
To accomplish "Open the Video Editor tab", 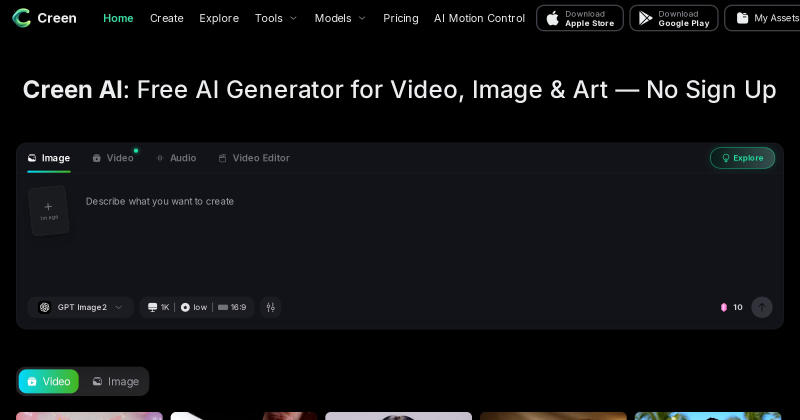I will (254, 158).
